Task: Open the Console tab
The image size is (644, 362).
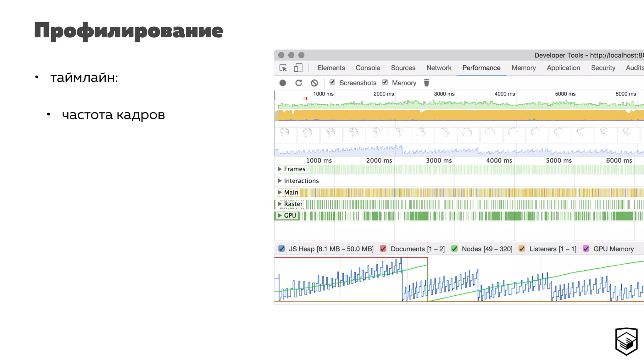Action: 368,68
